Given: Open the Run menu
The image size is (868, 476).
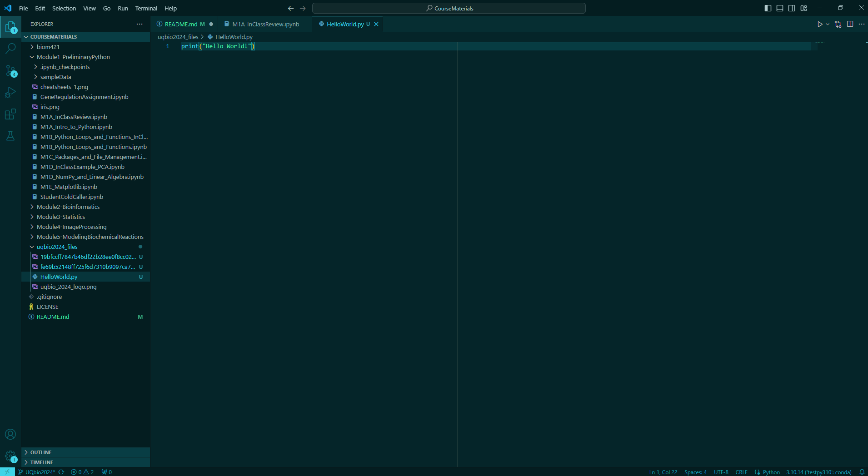Looking at the screenshot, I should 123,8.
